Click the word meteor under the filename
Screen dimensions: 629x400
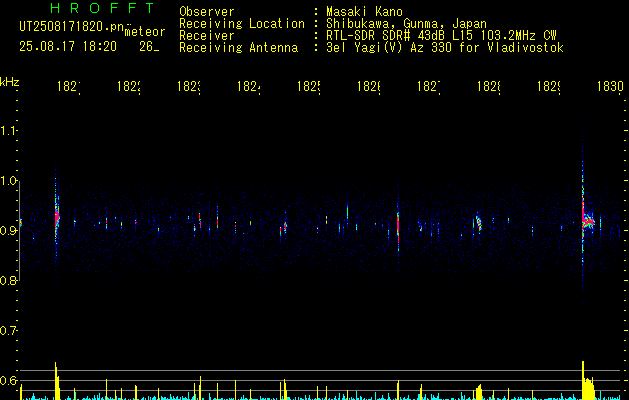145,32
